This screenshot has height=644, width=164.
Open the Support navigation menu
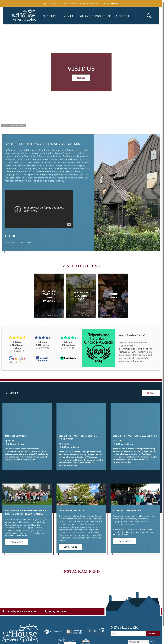[123, 16]
